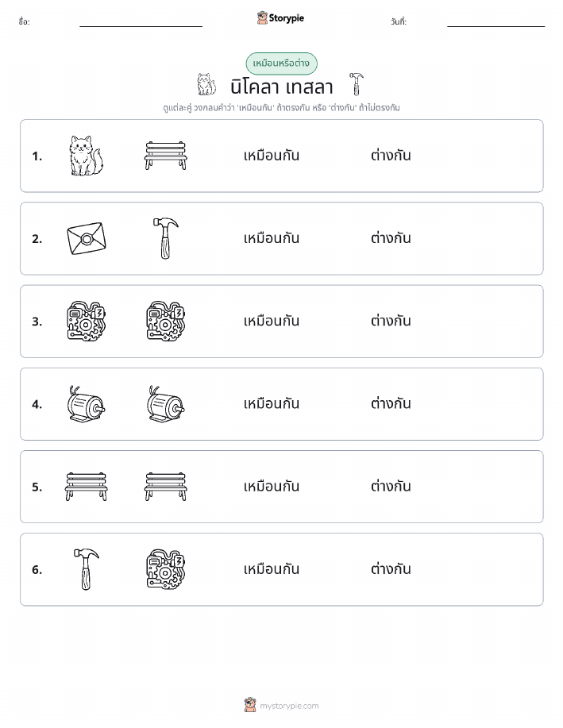Click the Storypie logo at top
563x728 pixels.
280,18
